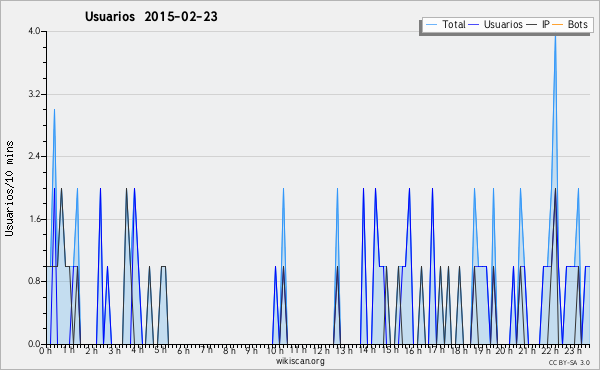
Task: Click the Usuarios/10 mins axis title
Action: click(9, 188)
